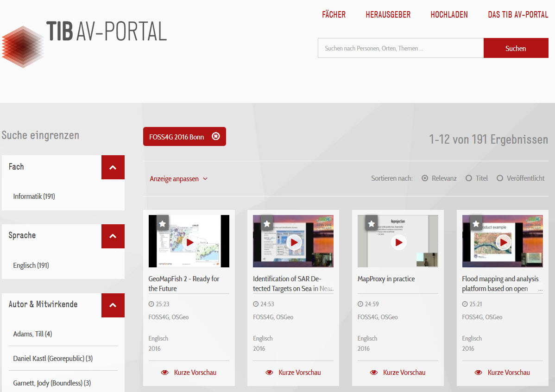Open the Fächer menu

(334, 14)
